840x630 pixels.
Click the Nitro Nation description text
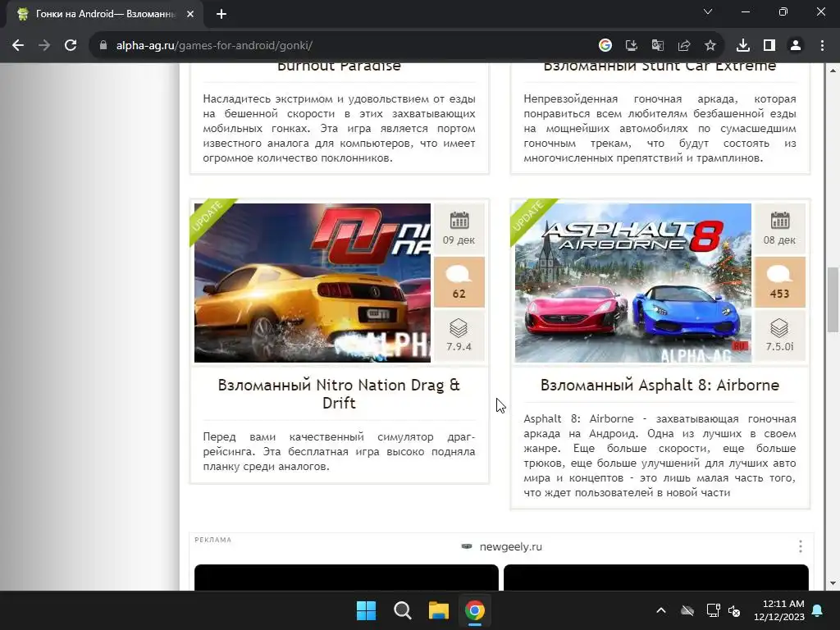pyautogui.click(x=339, y=452)
